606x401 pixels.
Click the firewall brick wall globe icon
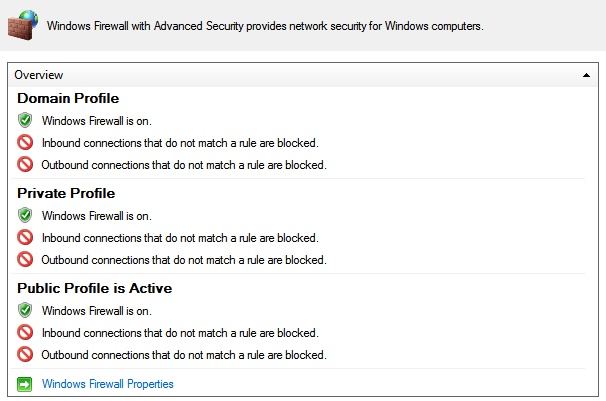24,24
